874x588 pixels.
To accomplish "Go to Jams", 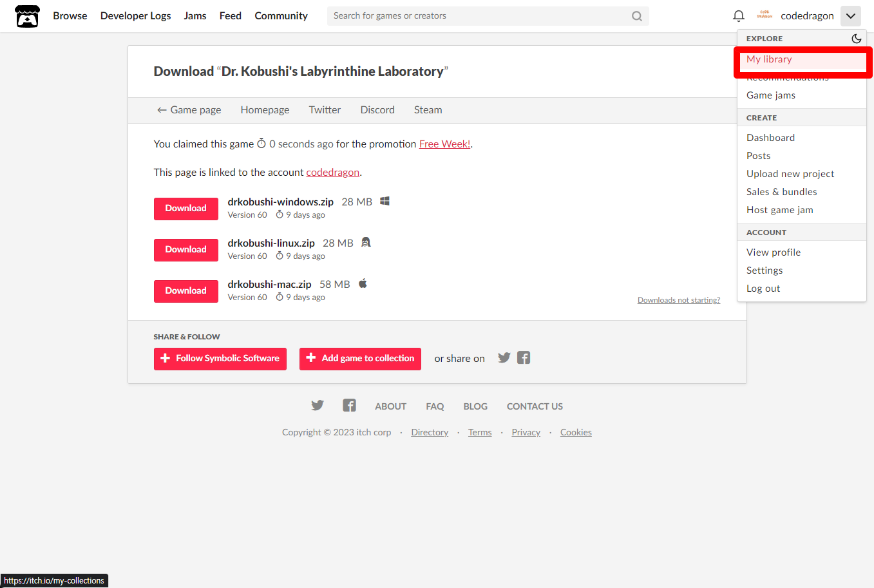I will point(195,16).
